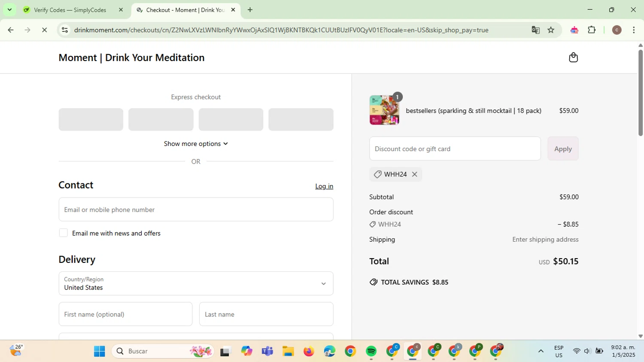Image resolution: width=644 pixels, height=362 pixels.
Task: Focus the First name (optional) field
Action: point(125,314)
